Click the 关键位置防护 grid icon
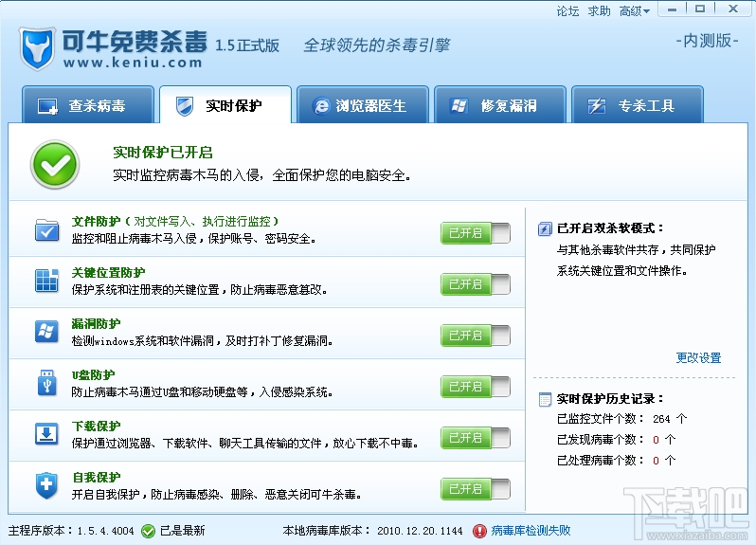Viewport: 756px width, 545px height. click(x=46, y=281)
